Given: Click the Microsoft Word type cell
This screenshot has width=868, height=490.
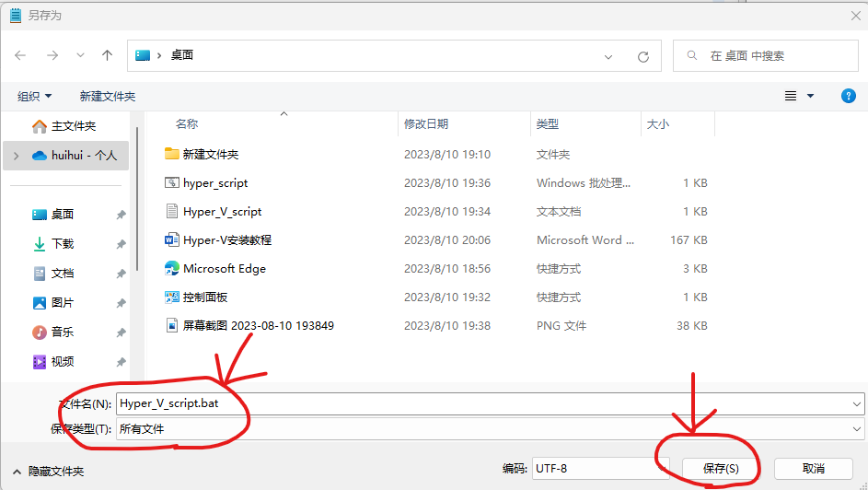Looking at the screenshot, I should [x=585, y=240].
